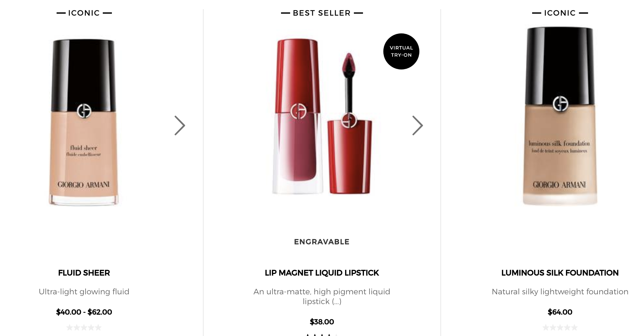Image resolution: width=644 pixels, height=336 pixels.
Task: Open the Lip Magnet lipstick product image
Action: 322,116
